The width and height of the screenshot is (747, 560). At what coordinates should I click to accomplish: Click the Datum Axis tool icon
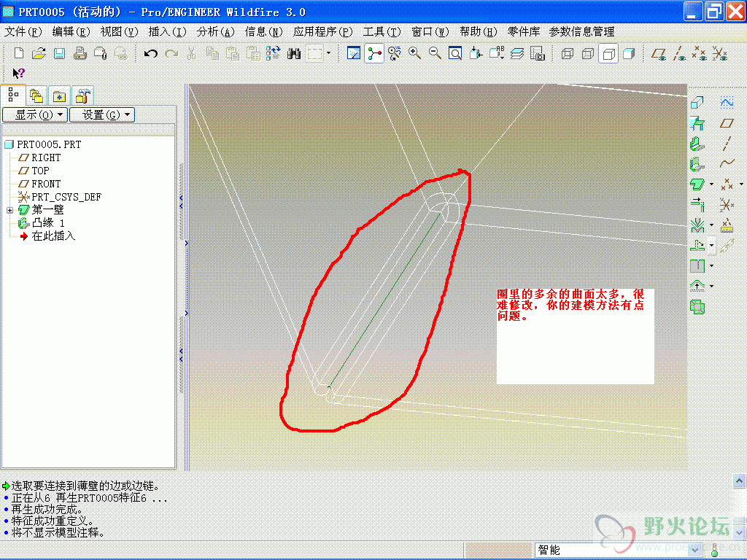[727, 144]
